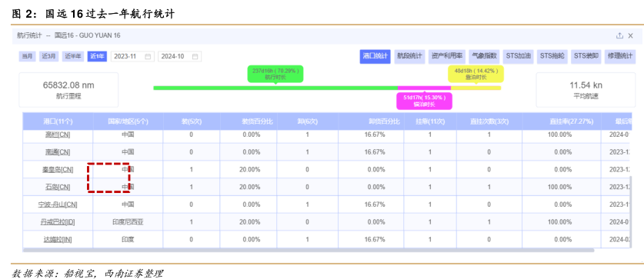
Task: Select the 近3月 time range button
Action: 49,57
